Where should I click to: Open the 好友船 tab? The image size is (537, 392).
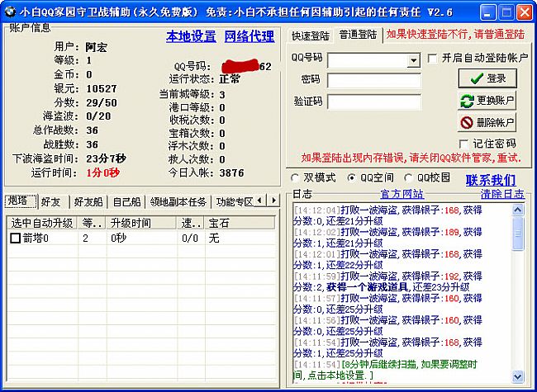(88, 202)
